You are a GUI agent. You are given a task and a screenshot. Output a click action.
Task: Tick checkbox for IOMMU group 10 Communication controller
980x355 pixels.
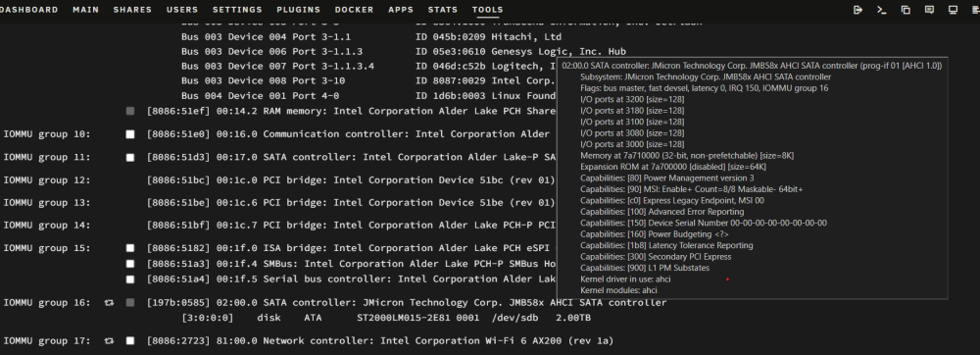(130, 134)
